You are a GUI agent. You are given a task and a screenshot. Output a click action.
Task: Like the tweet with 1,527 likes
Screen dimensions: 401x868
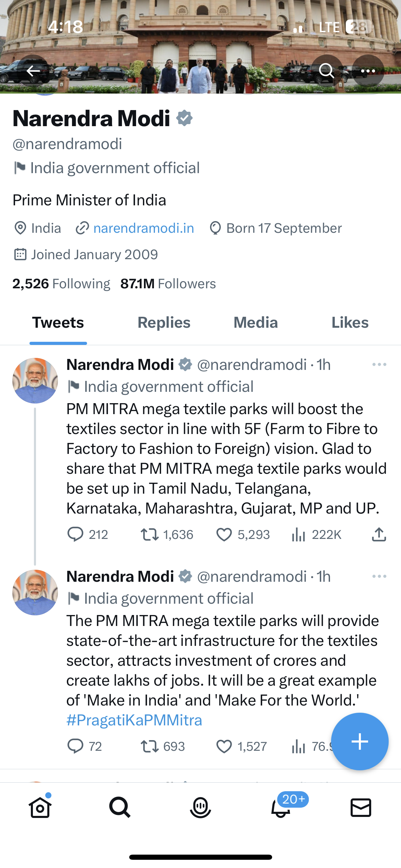224,746
